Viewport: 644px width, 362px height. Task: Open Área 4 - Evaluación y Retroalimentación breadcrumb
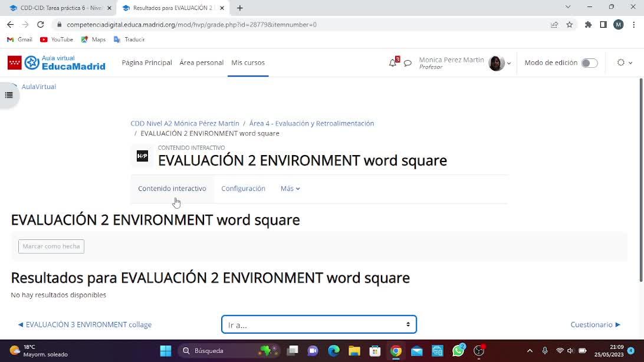click(312, 124)
